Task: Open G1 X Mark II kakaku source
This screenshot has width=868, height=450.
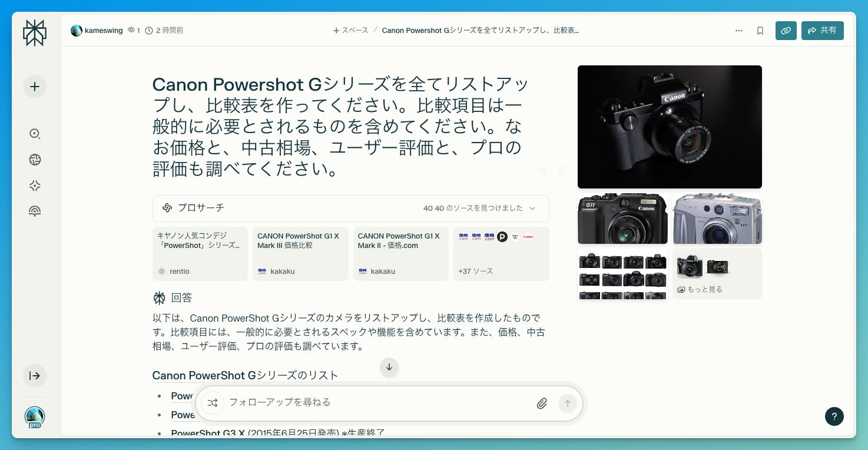Action: coord(401,254)
